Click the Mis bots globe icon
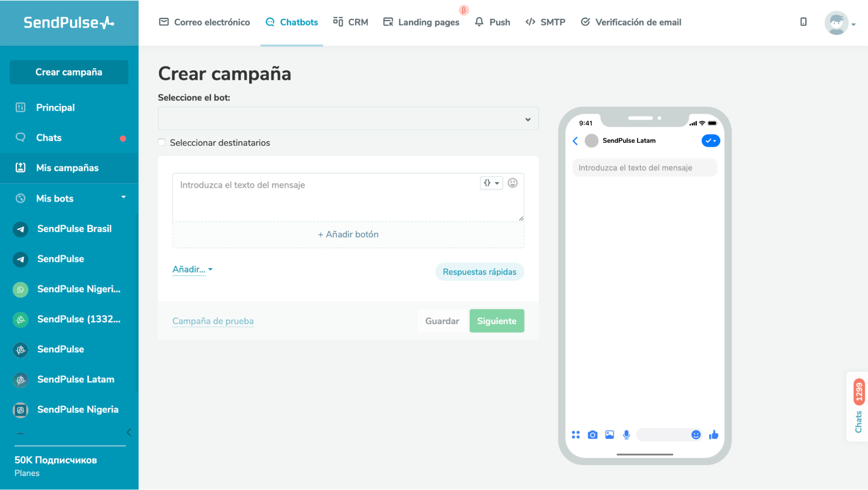The height and width of the screenshot is (490, 868). pos(20,198)
